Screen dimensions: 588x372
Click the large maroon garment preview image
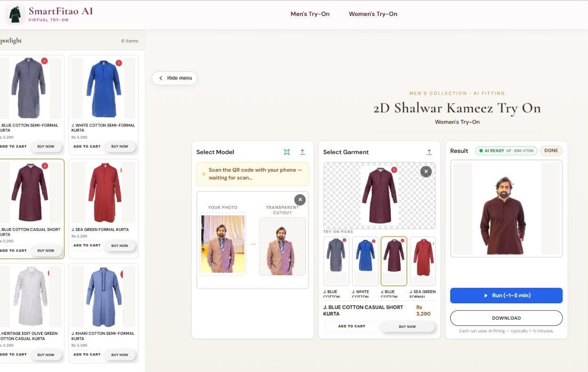point(379,196)
